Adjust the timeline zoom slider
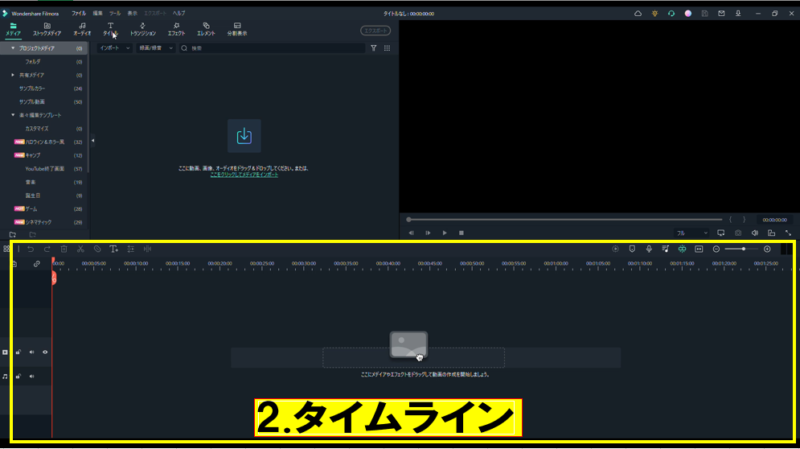The image size is (800, 449). coord(741,249)
